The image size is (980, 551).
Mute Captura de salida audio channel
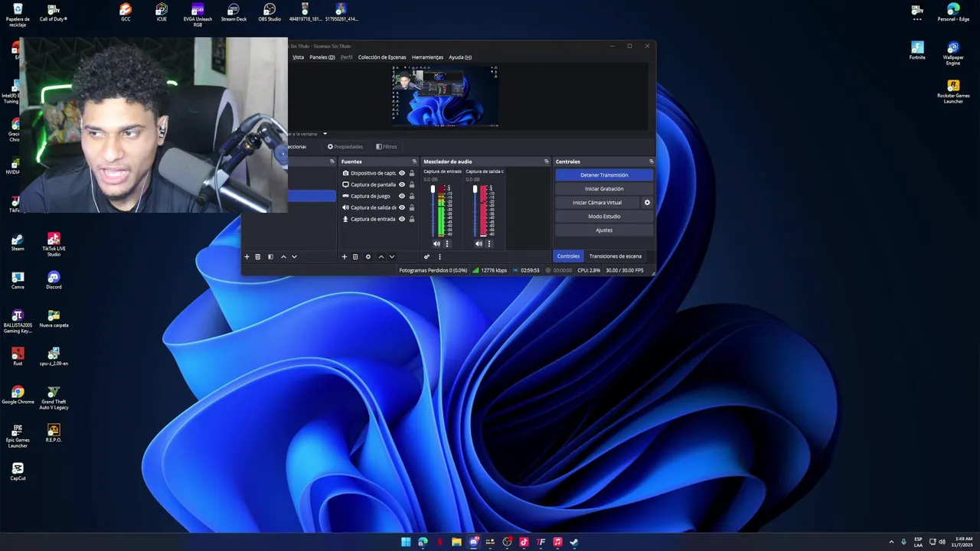coord(479,243)
